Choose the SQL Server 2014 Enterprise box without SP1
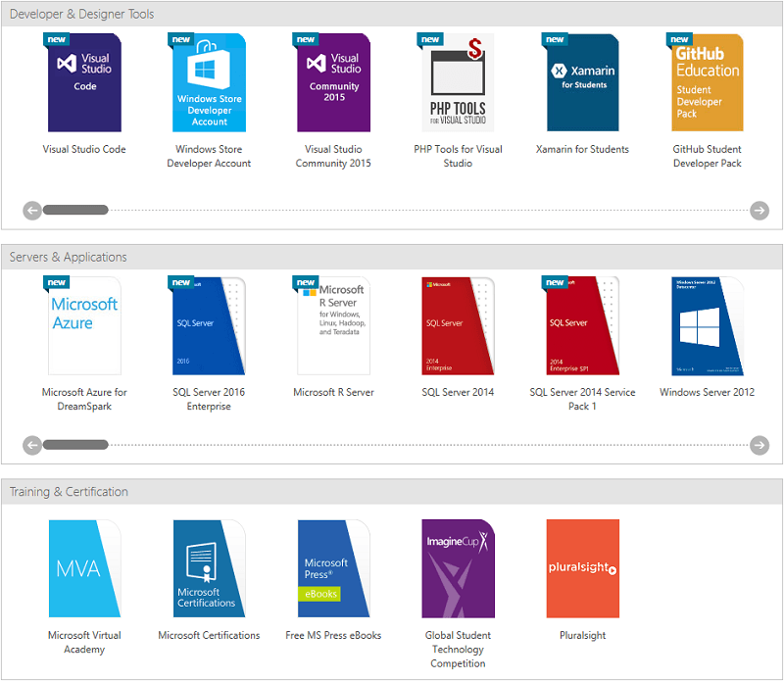The height and width of the screenshot is (681, 784). (x=458, y=325)
